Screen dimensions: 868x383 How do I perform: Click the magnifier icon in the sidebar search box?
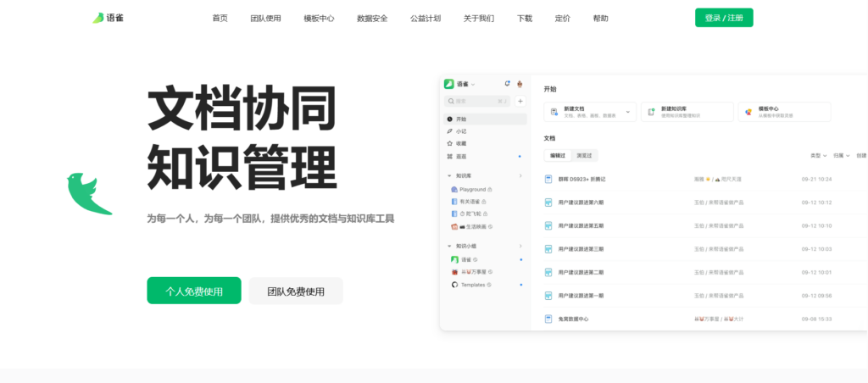click(x=451, y=102)
